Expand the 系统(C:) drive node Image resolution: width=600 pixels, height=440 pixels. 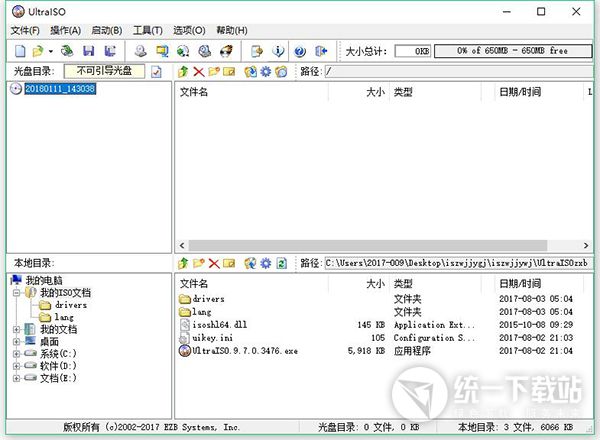(17, 353)
